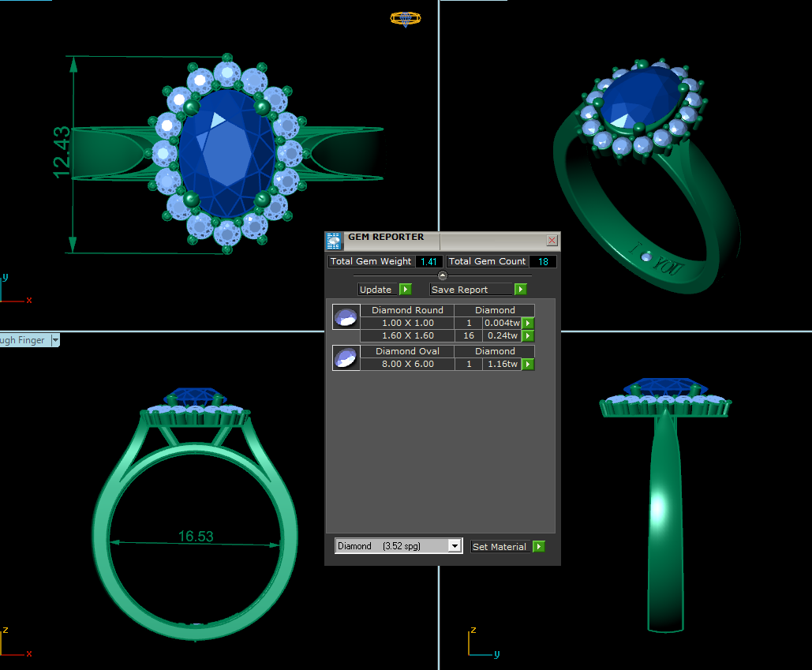Click the Diamond material cell in Diamond Oval header
The width and height of the screenshot is (812, 670).
tap(495, 351)
